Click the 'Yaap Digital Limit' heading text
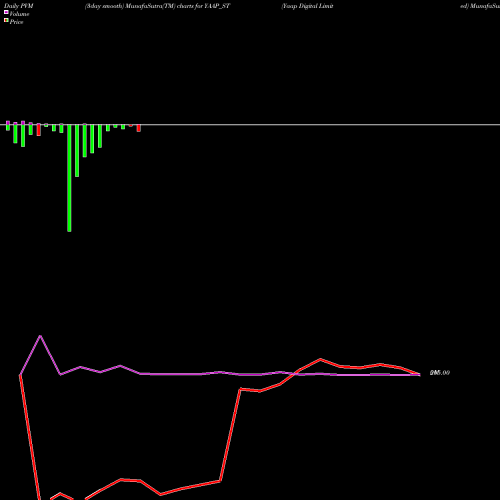This screenshot has width=500, height=500. (307, 6)
